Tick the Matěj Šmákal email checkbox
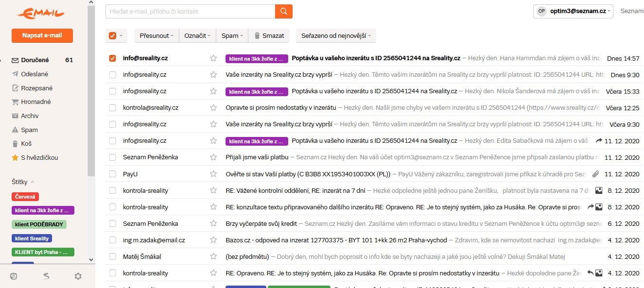Screen dimensions: 644x288 coord(113,256)
